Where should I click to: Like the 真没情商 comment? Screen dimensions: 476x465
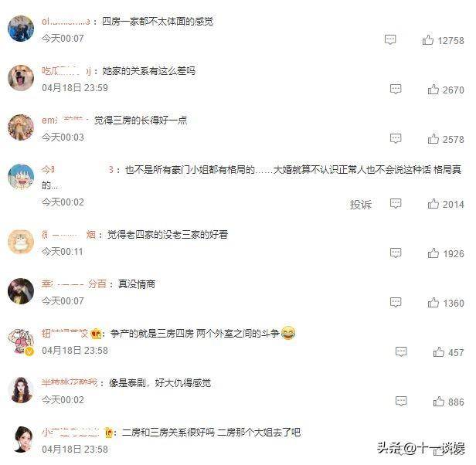point(433,302)
